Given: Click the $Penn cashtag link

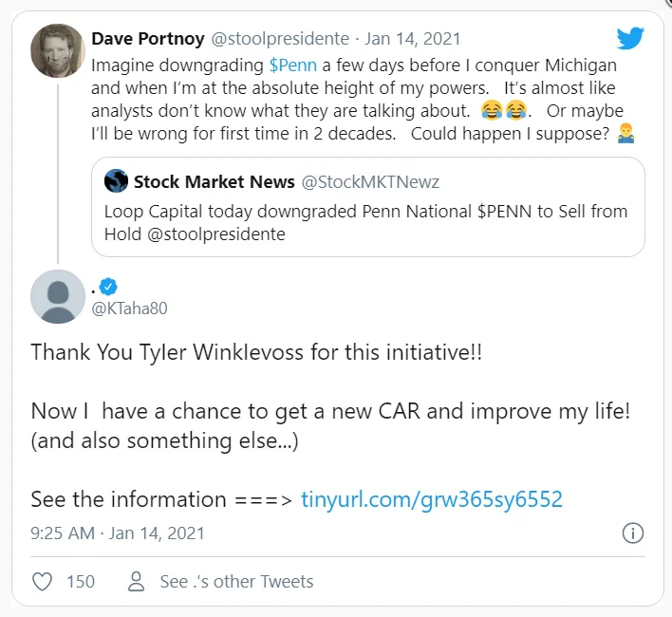Looking at the screenshot, I should coord(290,65).
